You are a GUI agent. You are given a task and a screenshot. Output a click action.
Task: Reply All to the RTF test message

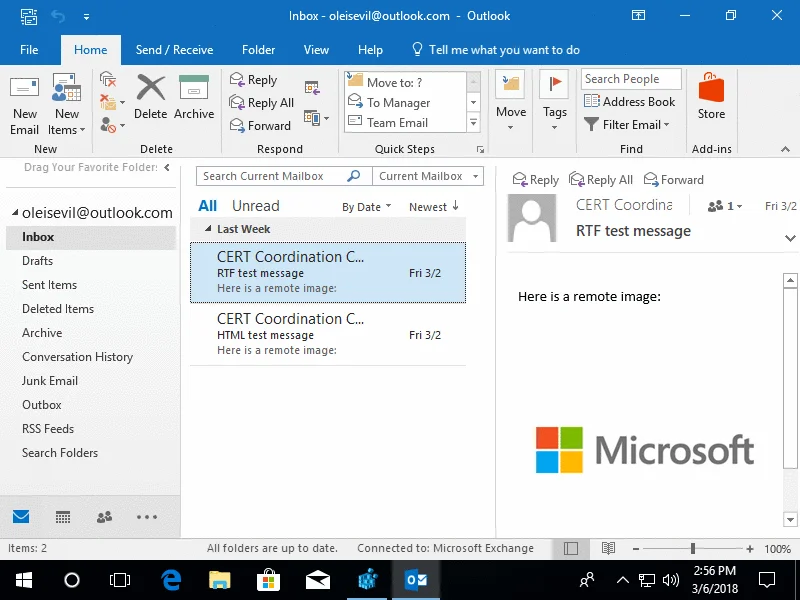coord(601,179)
